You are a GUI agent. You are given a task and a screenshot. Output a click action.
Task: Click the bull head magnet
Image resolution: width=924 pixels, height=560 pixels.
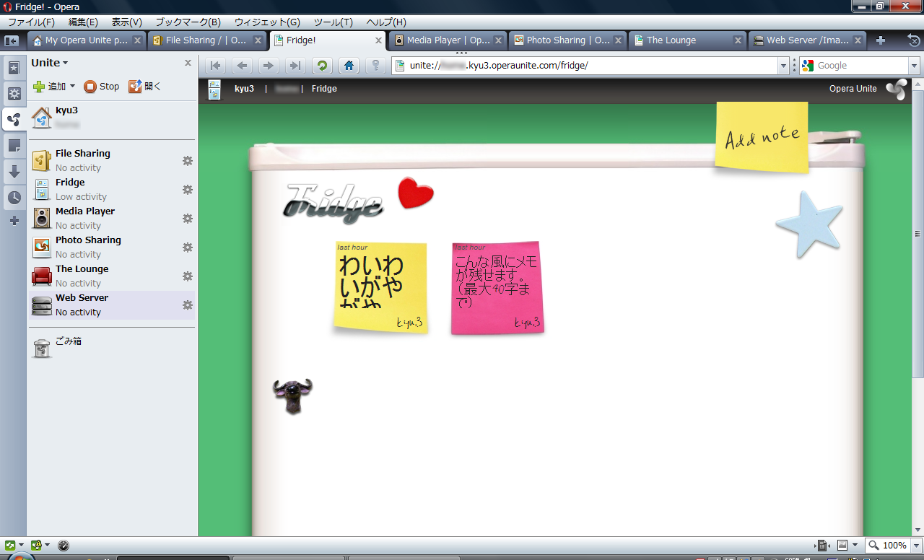tap(292, 396)
